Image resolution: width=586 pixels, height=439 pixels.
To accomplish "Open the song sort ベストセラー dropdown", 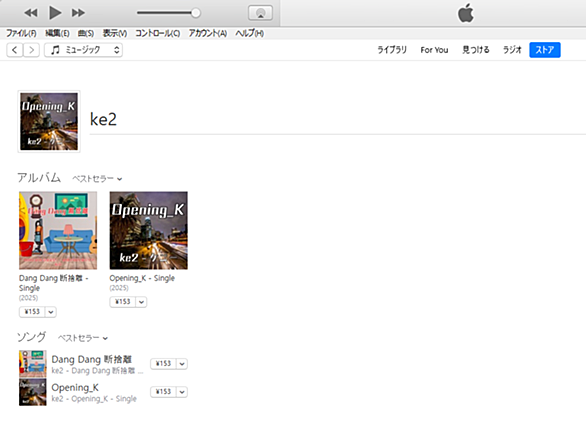I will (83, 338).
